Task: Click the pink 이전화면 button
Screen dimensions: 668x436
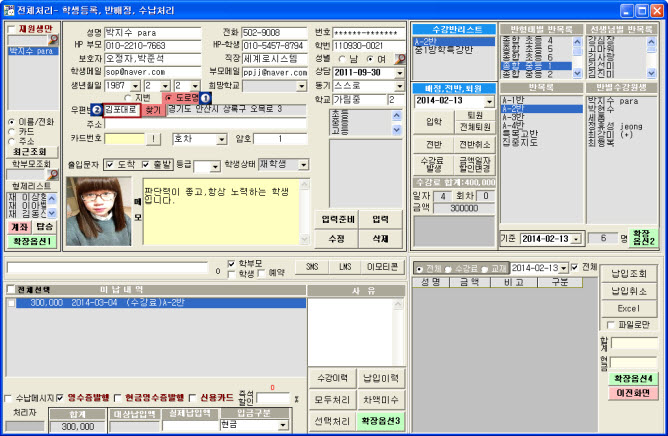Action: (633, 393)
